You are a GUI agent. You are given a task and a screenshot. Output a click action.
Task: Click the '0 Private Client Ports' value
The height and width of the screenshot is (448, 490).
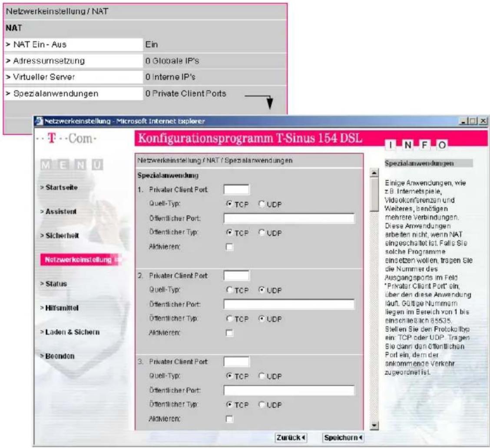185,93
